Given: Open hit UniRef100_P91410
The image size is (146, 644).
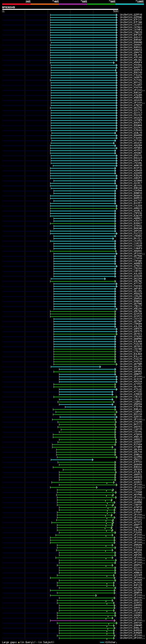Looking at the screenshot, I should click(131, 570).
